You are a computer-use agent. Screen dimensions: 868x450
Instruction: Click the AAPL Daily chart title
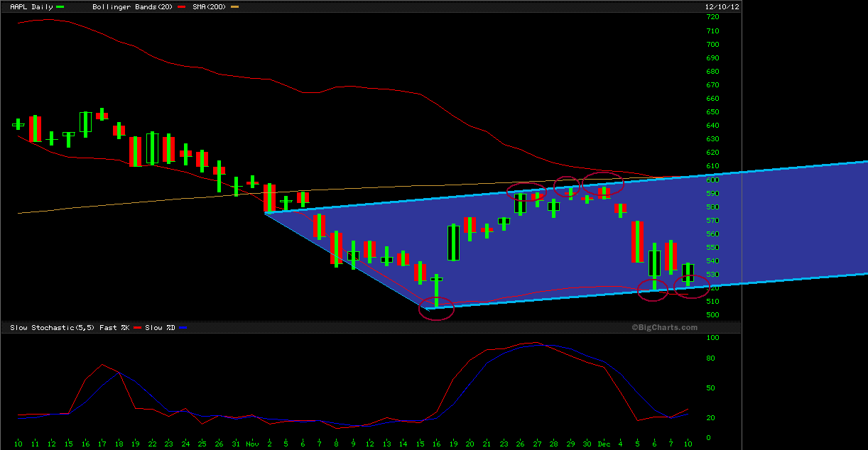point(31,6)
